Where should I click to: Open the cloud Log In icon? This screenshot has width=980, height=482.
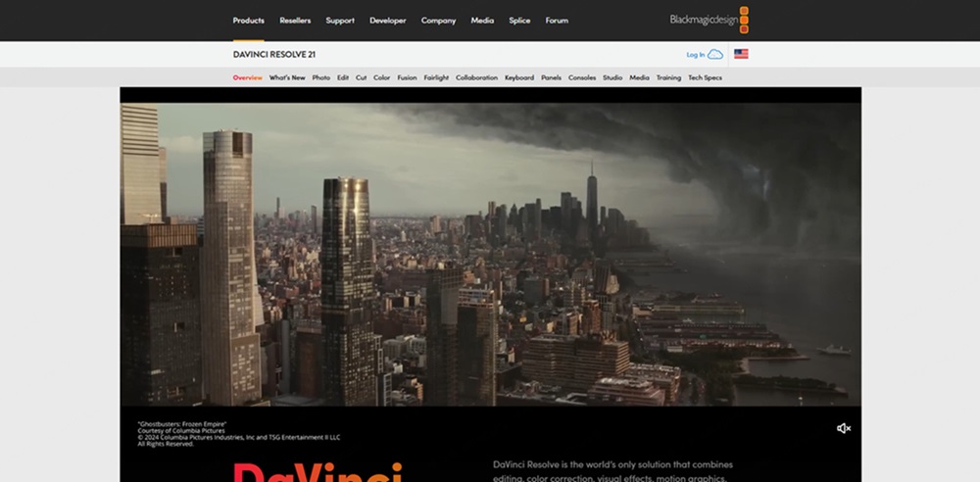tap(715, 55)
